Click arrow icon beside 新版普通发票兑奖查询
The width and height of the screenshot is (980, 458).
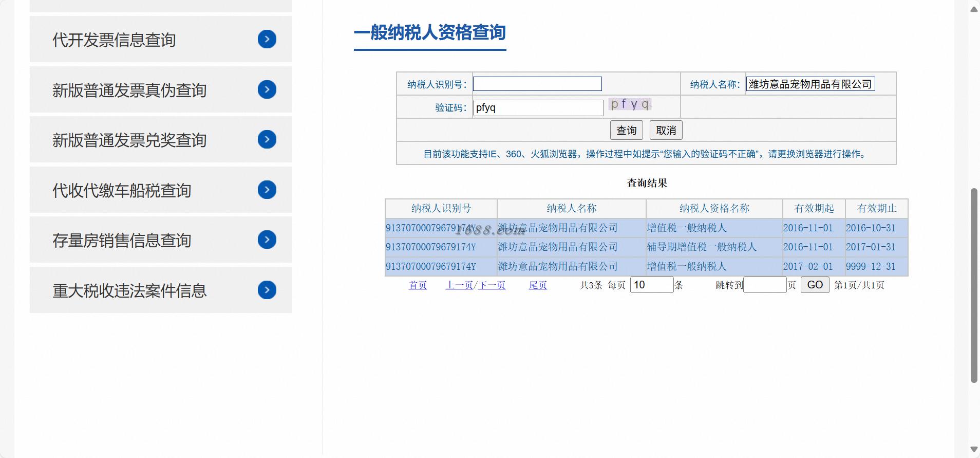coord(267,139)
